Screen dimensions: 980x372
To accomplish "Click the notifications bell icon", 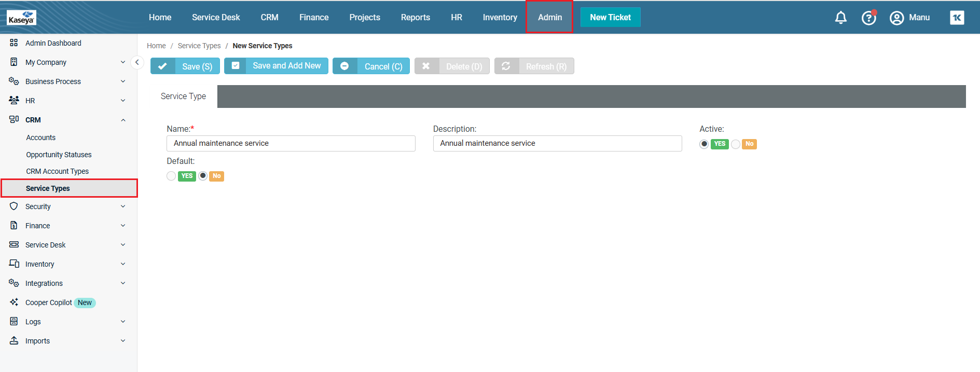I will [x=840, y=18].
